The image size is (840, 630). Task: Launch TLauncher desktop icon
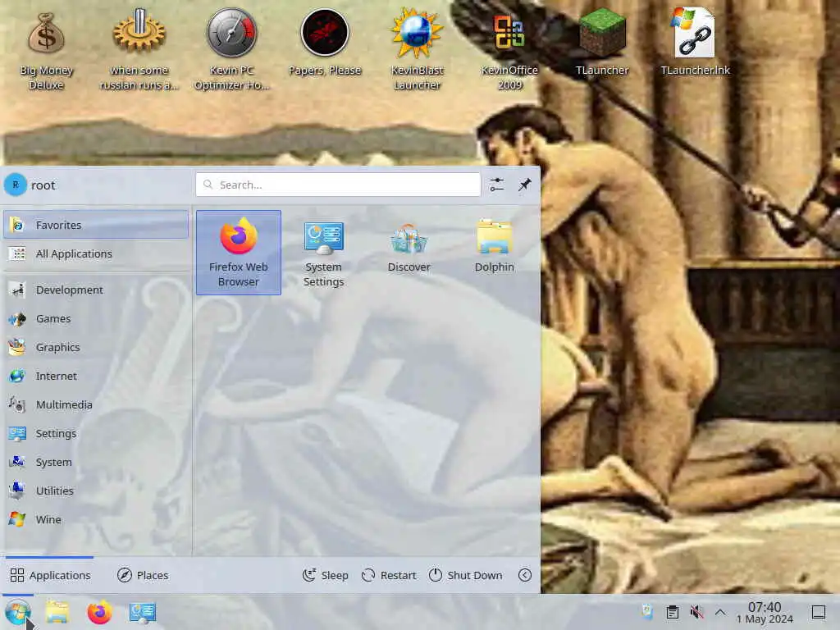[x=602, y=43]
